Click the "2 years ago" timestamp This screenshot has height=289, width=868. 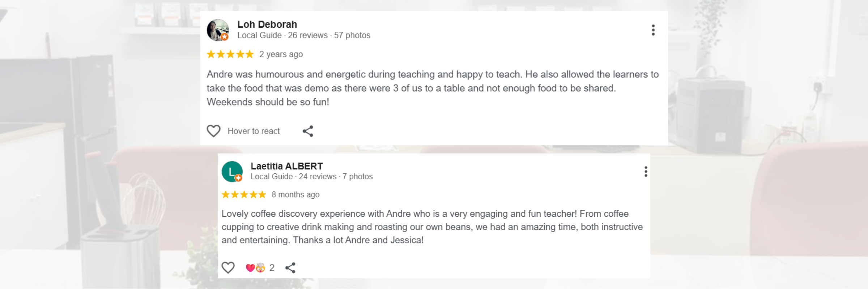click(281, 54)
